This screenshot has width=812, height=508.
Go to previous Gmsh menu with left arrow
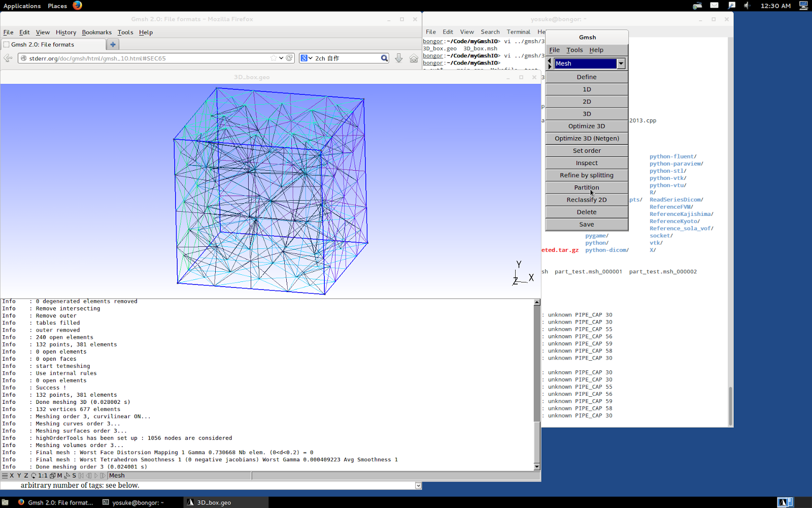click(x=549, y=61)
